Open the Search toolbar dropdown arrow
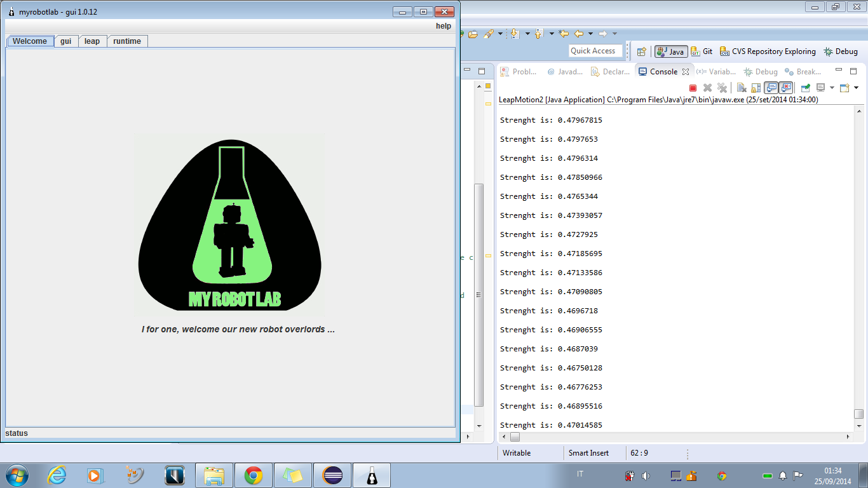 (x=500, y=34)
